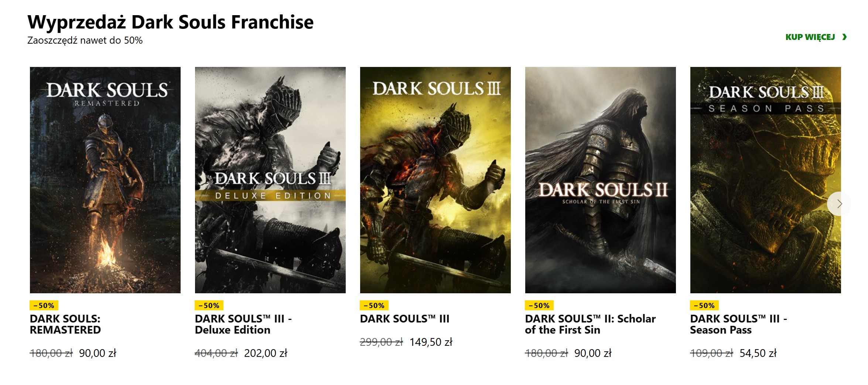Open the KUP WIĘCEJ link
868x385 pixels.
(810, 37)
